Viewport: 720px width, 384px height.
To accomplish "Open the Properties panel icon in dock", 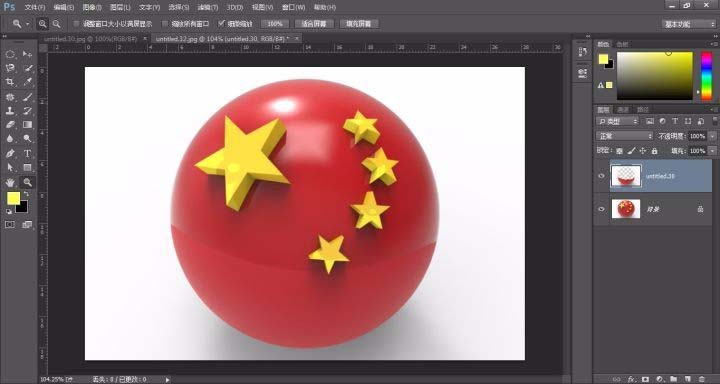I will coord(582,73).
